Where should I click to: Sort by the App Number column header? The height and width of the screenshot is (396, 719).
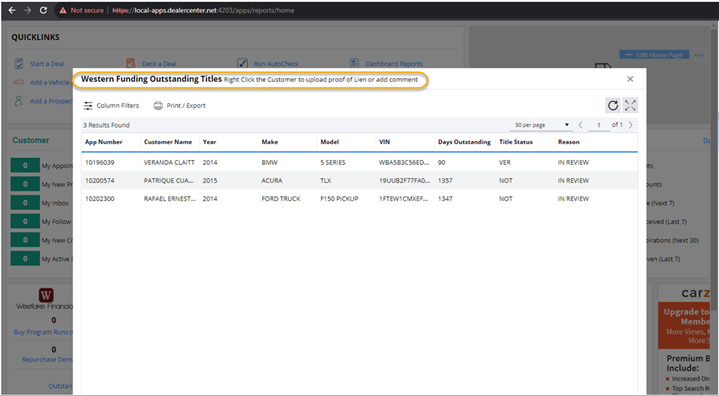pos(104,142)
